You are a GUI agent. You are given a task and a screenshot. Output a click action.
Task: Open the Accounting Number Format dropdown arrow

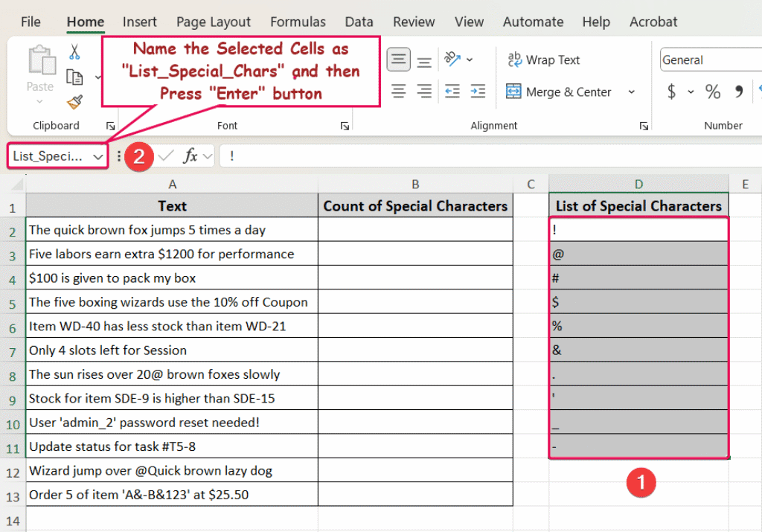(x=690, y=92)
